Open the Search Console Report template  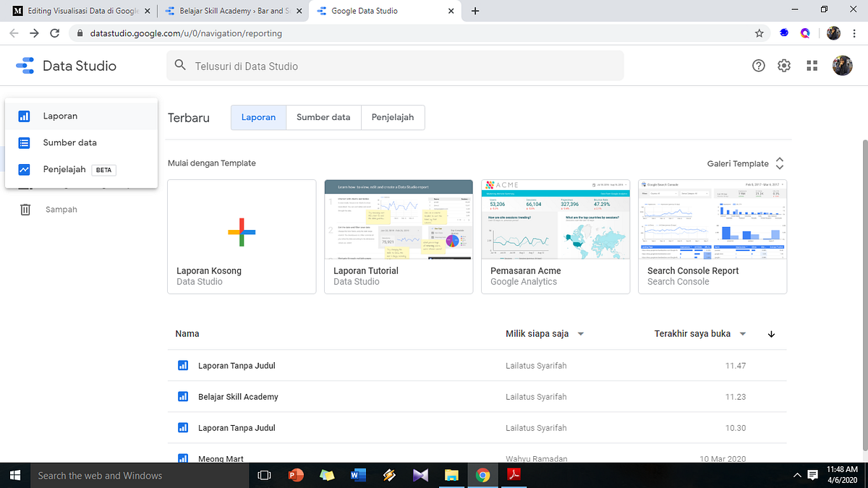(x=712, y=236)
